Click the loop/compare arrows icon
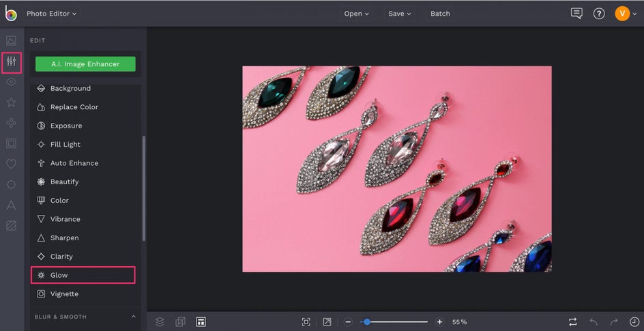The height and width of the screenshot is (331, 644). pyautogui.click(x=573, y=322)
